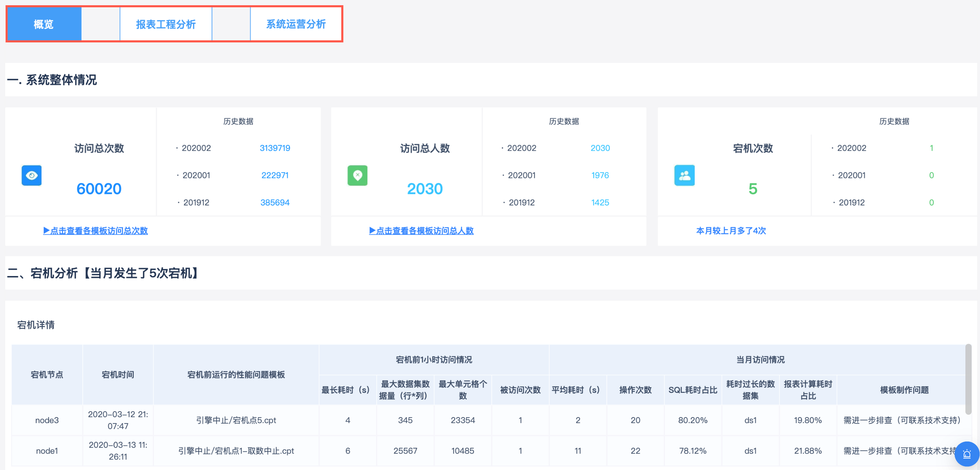980x470 pixels.
Task: Click the alarm bell floating button
Action: tap(967, 454)
